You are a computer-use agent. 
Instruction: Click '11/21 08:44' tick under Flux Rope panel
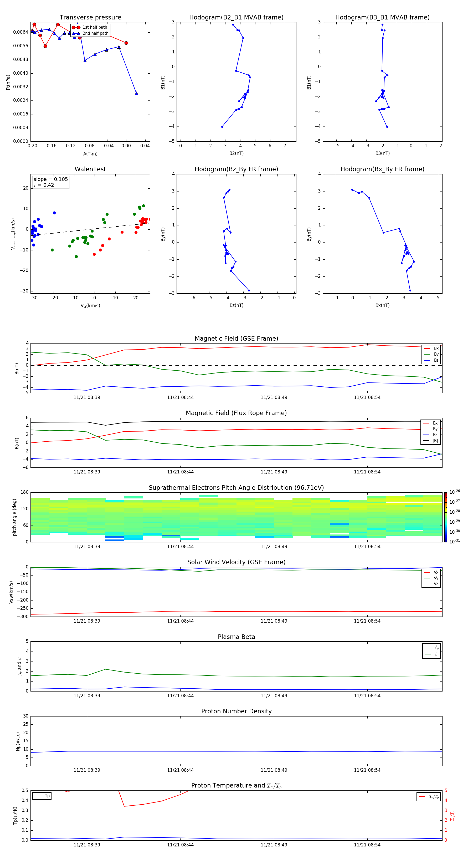click(x=180, y=472)
